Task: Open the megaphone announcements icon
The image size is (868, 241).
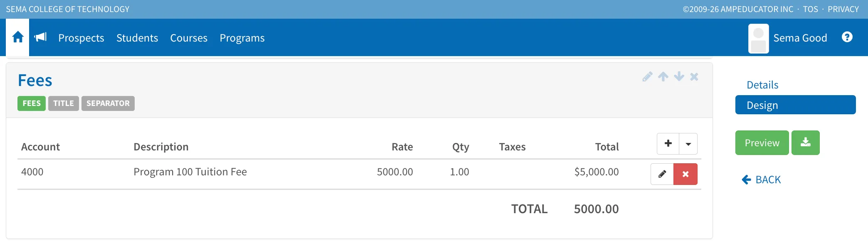Action: click(x=40, y=37)
